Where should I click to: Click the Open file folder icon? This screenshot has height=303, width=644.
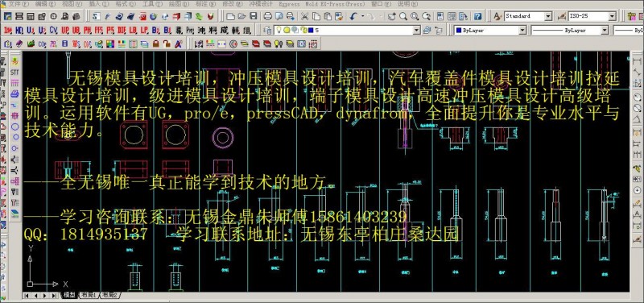[x=242, y=16]
